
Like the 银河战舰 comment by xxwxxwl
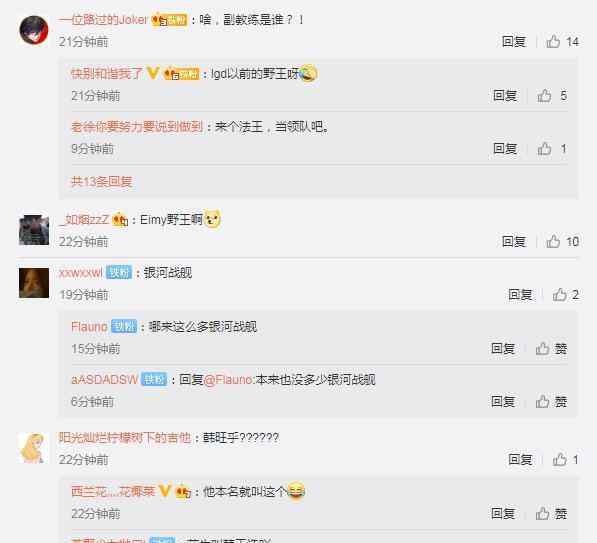tap(565, 294)
